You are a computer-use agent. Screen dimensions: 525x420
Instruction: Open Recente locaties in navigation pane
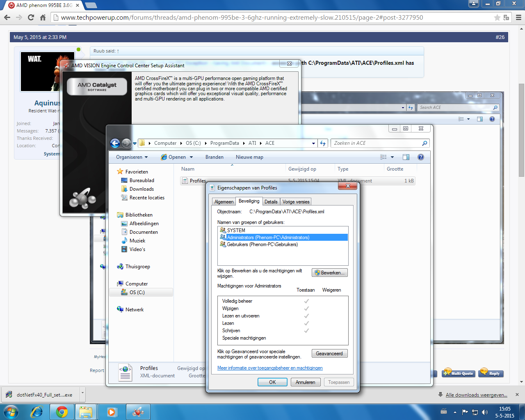coord(147,198)
